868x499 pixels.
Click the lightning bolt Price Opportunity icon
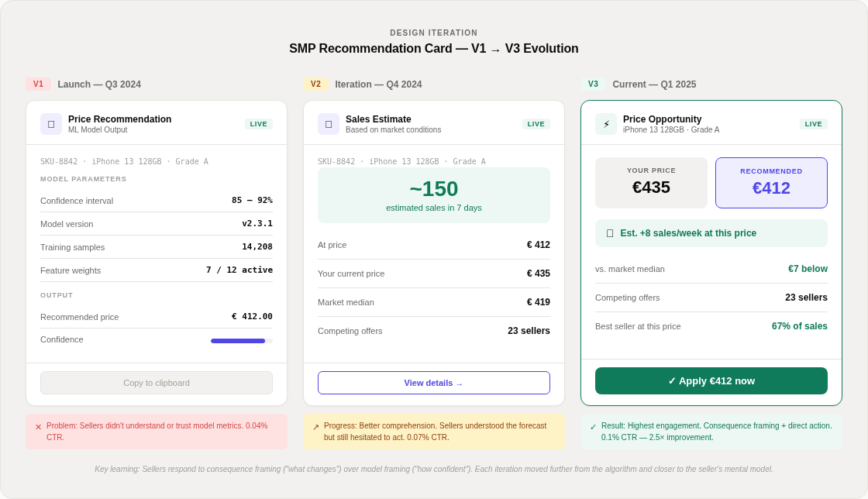click(606, 124)
